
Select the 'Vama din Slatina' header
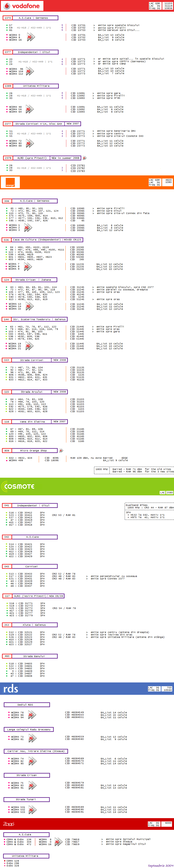[32, 421]
